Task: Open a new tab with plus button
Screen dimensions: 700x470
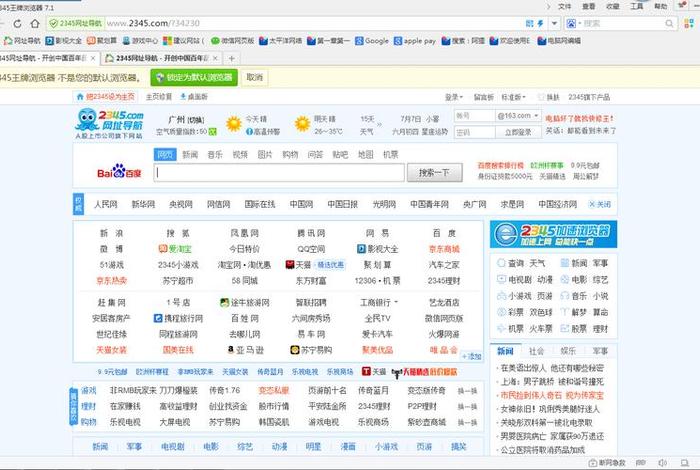Action: click(231, 58)
